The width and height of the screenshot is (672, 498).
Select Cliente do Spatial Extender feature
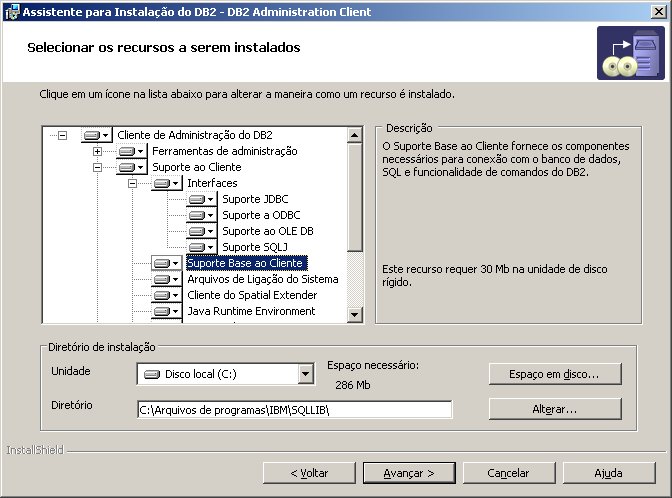click(252, 295)
